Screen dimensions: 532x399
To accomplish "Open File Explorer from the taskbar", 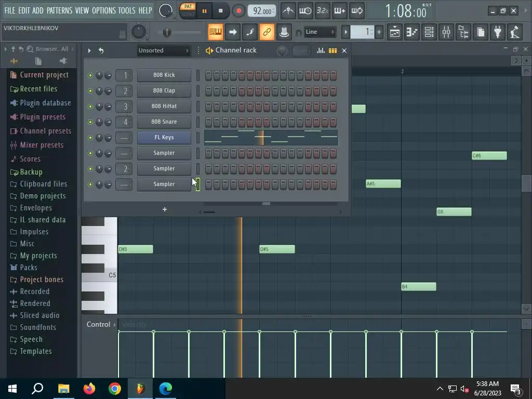I will pos(64,389).
